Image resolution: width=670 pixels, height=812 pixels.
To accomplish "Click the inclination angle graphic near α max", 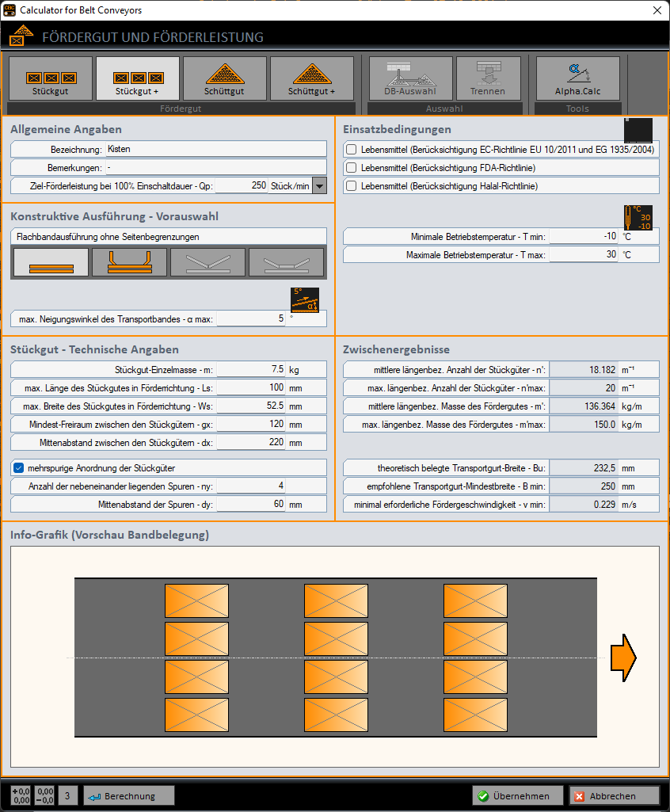I will point(303,300).
